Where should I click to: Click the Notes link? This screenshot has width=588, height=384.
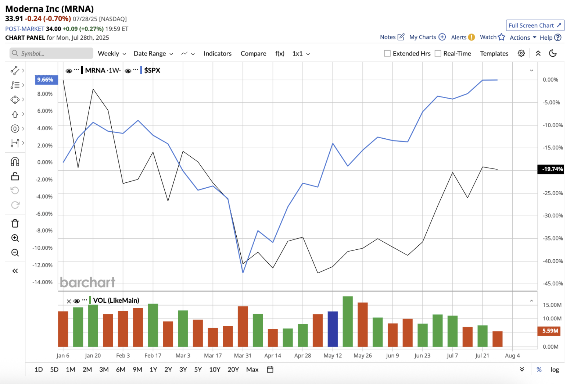pos(388,37)
